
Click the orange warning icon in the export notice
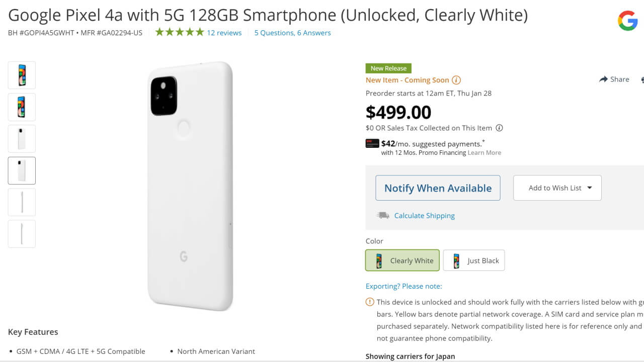click(x=369, y=302)
